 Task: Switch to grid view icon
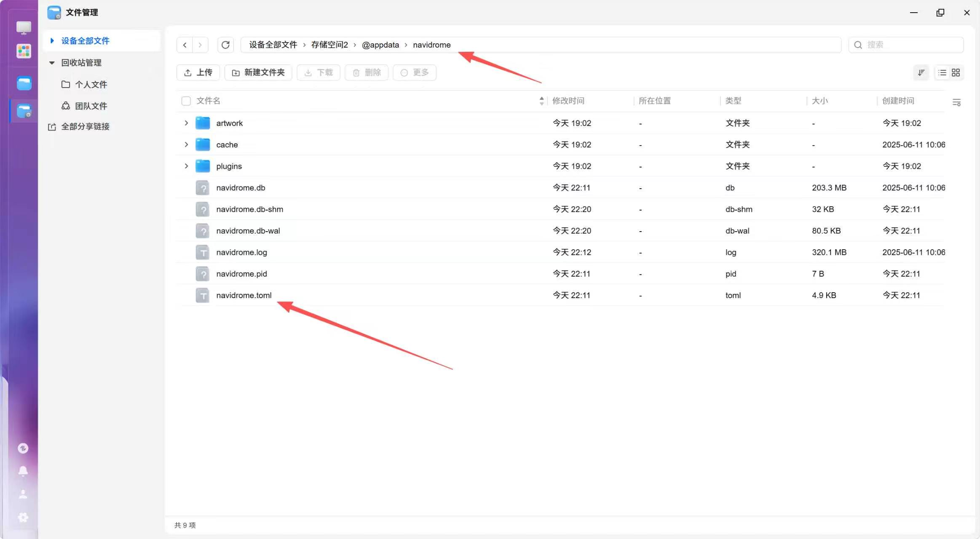pyautogui.click(x=956, y=72)
